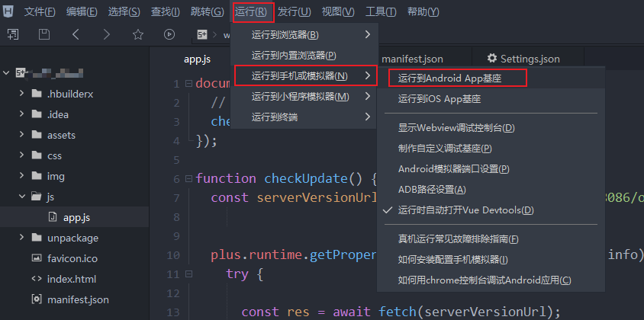The image size is (644, 320).
Task: Click the gear icon on Settings.json tab
Action: tap(491, 58)
